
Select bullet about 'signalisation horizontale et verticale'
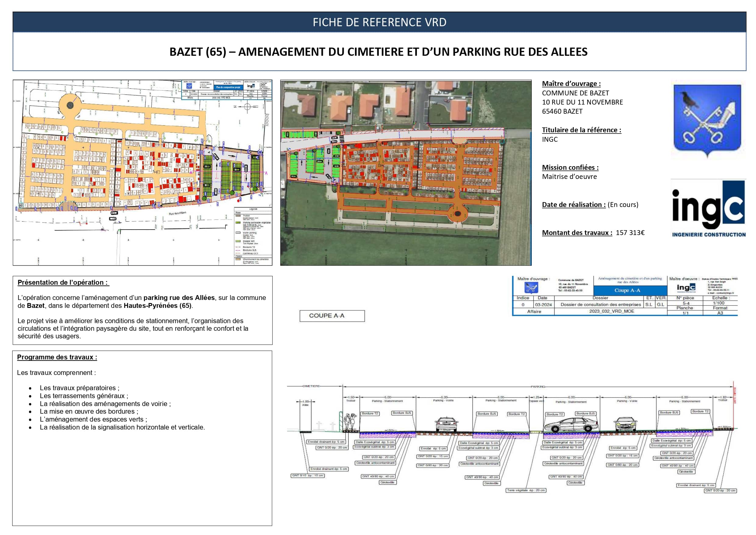pyautogui.click(x=122, y=427)
